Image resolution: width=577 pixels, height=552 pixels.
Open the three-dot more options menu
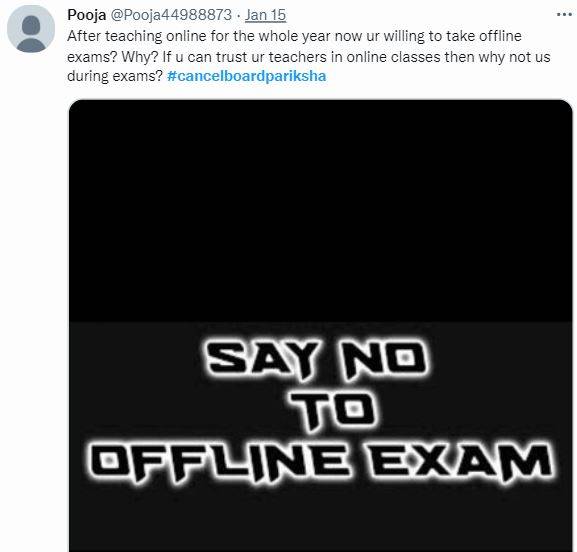click(x=564, y=15)
